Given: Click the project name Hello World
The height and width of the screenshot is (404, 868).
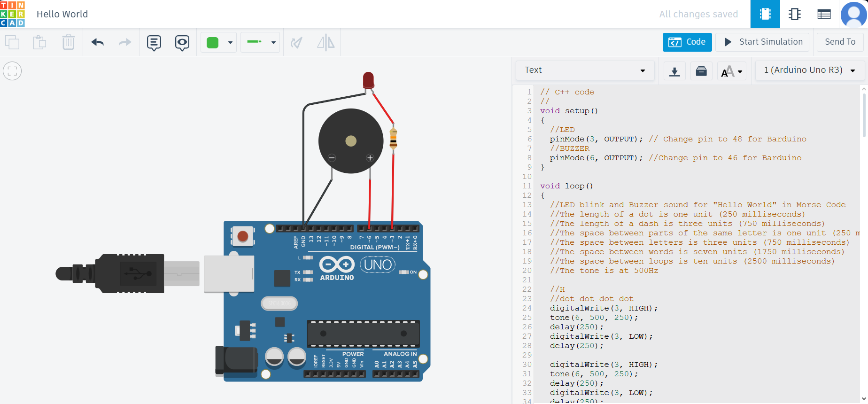Looking at the screenshot, I should 62,14.
